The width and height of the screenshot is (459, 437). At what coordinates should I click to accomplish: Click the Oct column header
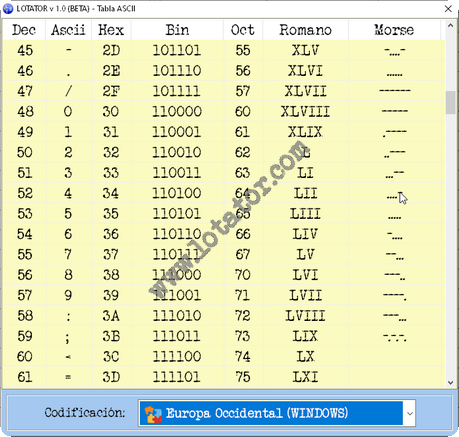coord(243,30)
